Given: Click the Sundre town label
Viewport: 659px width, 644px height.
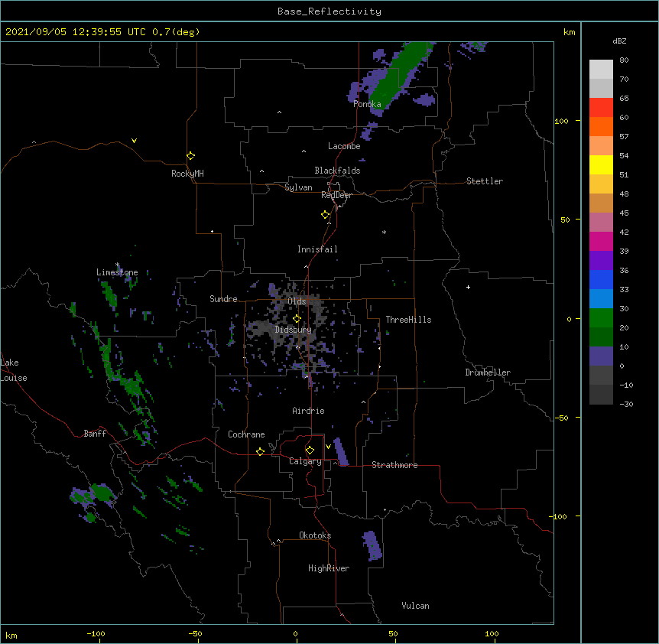Looking at the screenshot, I should [x=223, y=299].
